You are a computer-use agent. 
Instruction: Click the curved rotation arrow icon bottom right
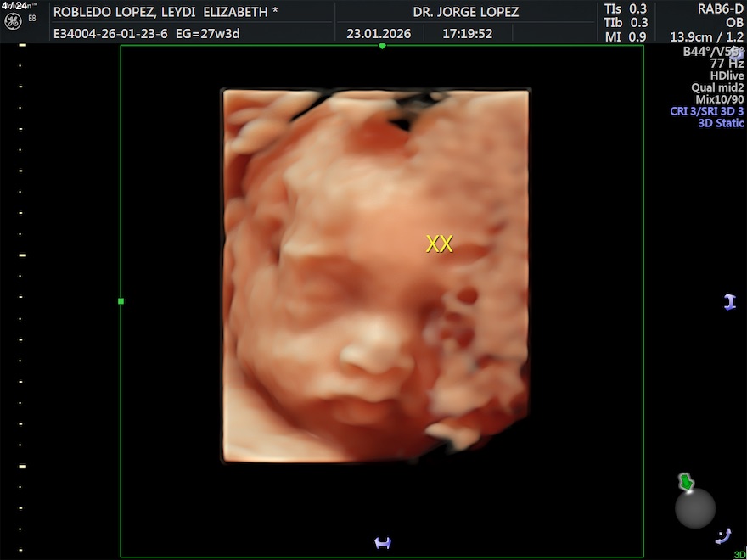(x=723, y=535)
